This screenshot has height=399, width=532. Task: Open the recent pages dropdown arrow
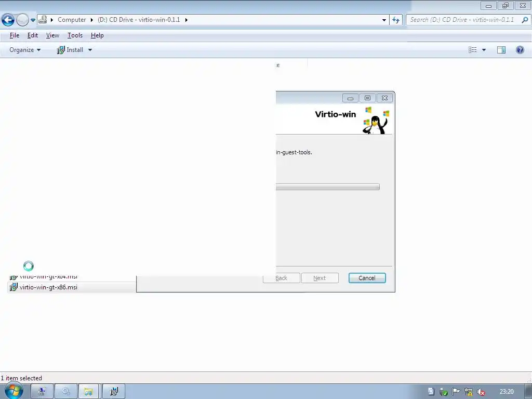(x=33, y=20)
